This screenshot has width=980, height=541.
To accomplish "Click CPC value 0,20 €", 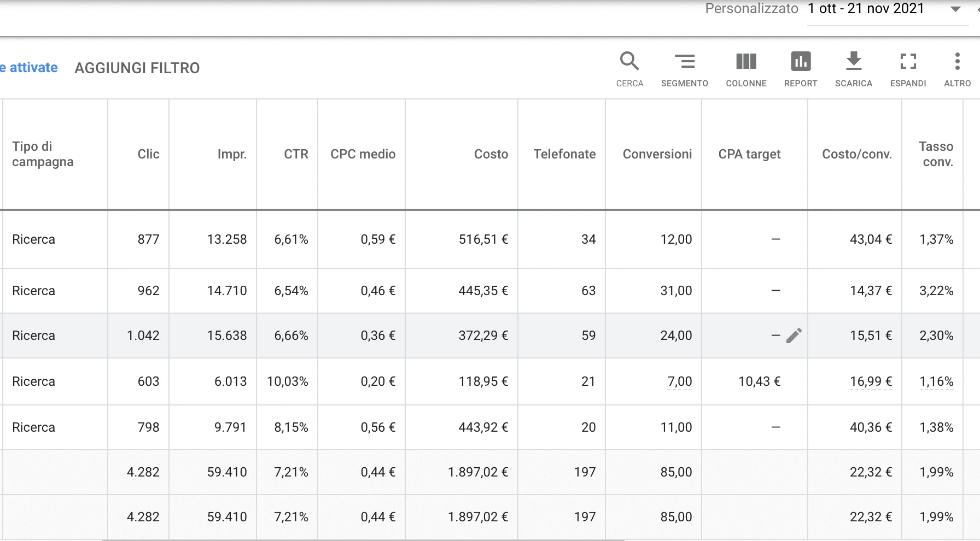I will coord(378,381).
